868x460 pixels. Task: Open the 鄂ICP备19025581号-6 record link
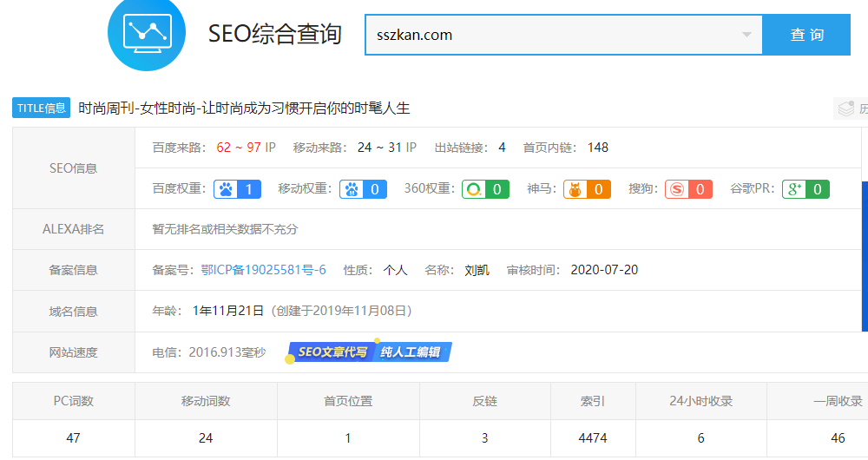coord(263,270)
